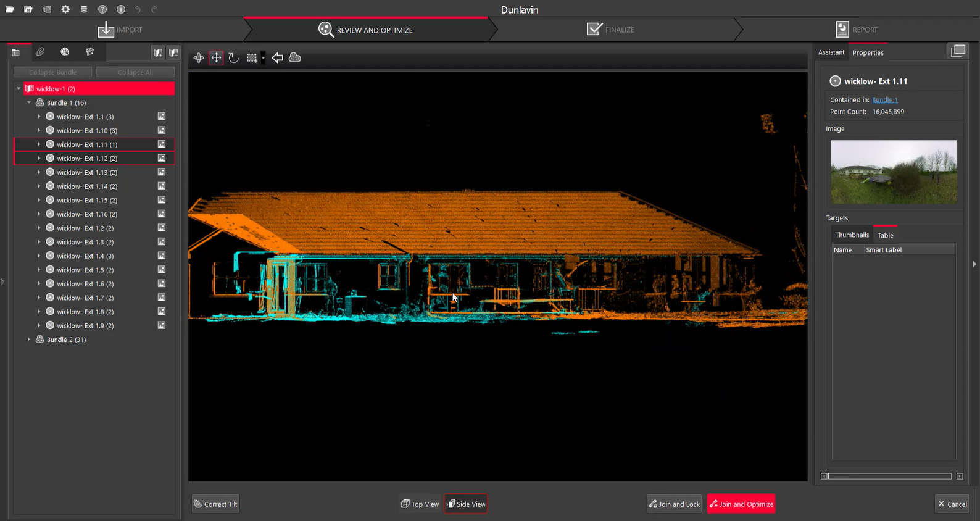Open the selection fence tool dropdown arrow
Image resolution: width=980 pixels, height=521 pixels.
tap(263, 58)
